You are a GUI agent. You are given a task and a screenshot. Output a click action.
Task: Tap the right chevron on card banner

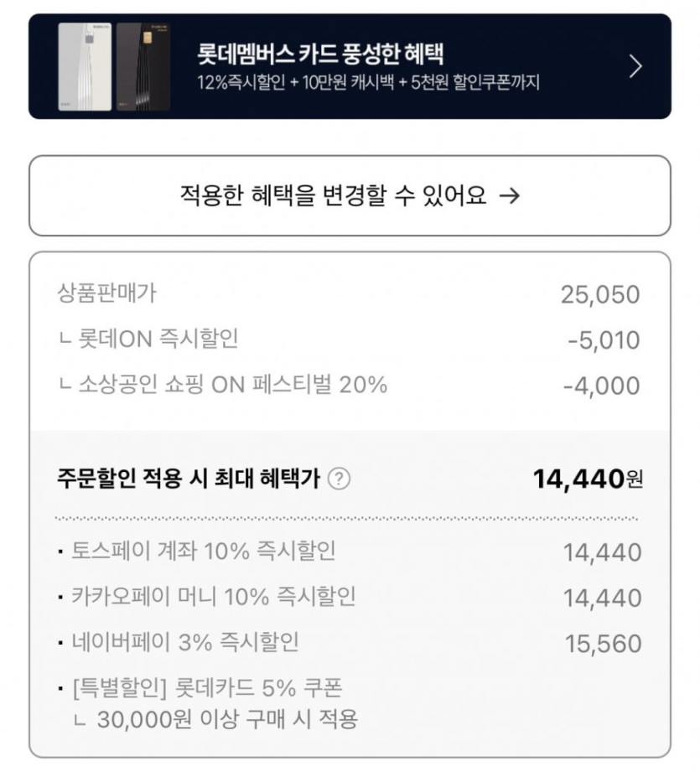[x=635, y=67]
